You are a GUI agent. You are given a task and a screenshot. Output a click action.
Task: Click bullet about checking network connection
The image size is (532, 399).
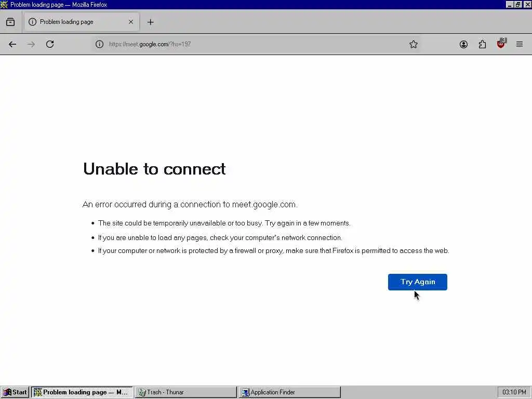pos(220,238)
